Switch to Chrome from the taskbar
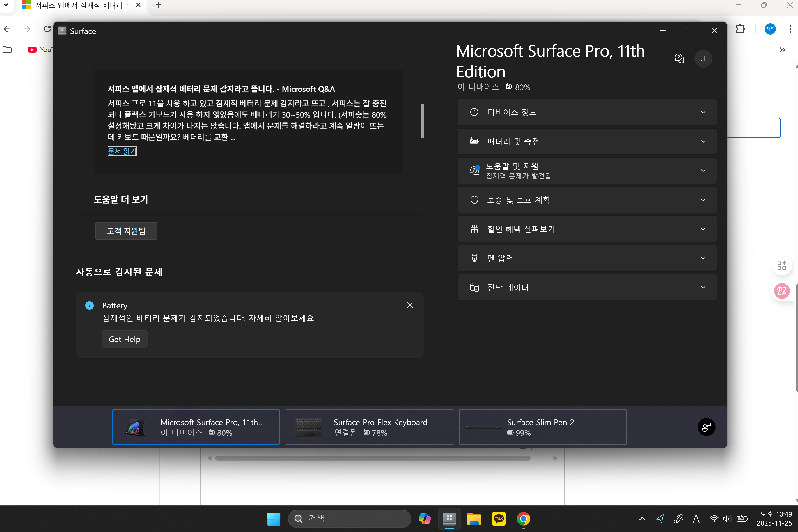The height and width of the screenshot is (532, 798). tap(523, 519)
